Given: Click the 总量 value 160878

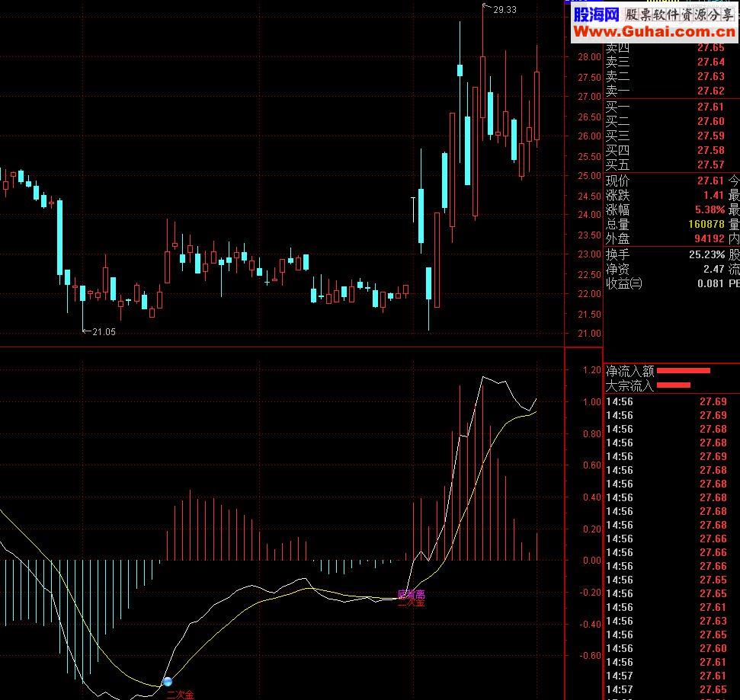Looking at the screenshot, I should coord(706,224).
